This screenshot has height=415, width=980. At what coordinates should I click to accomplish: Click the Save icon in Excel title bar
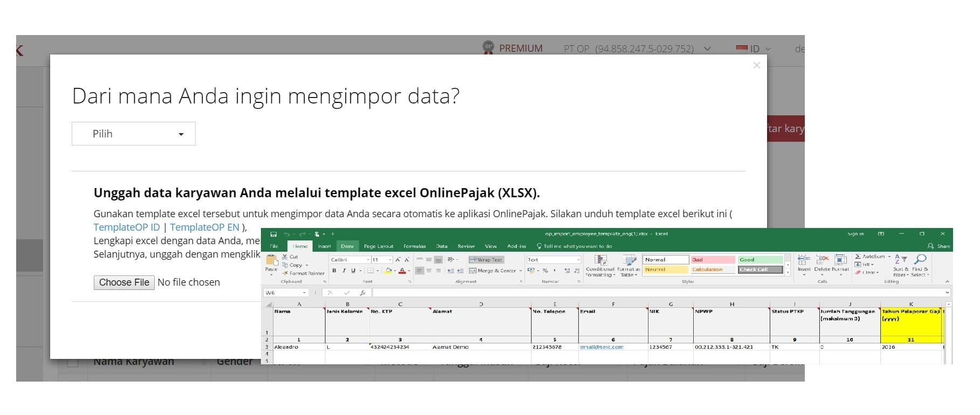click(273, 234)
